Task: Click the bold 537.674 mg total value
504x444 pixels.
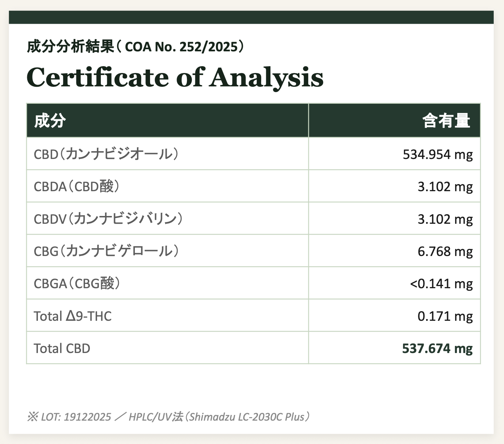Action: click(437, 349)
